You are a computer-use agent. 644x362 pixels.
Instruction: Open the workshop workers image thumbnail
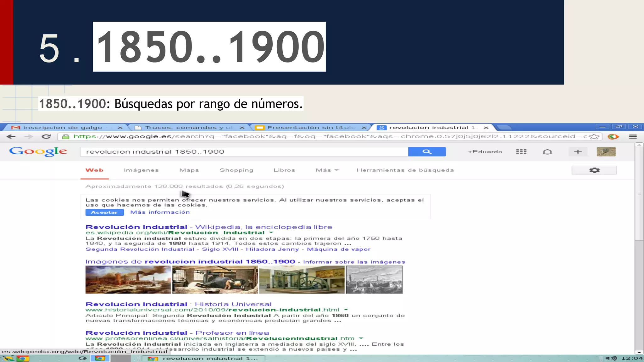(215, 280)
